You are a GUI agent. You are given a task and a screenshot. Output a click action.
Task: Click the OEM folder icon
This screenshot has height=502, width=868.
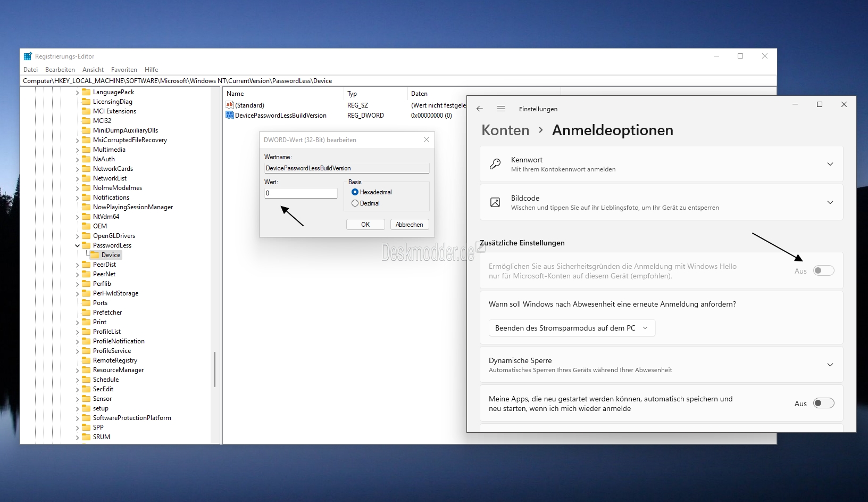(x=86, y=226)
